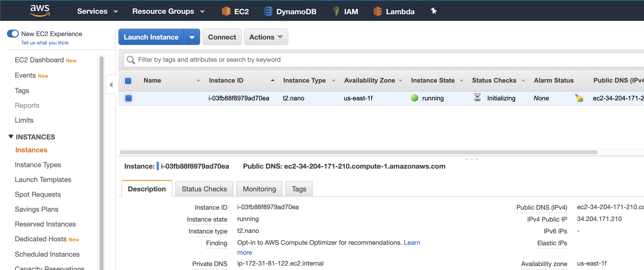
Task: Collapse the INSTANCES section
Action: (11, 137)
